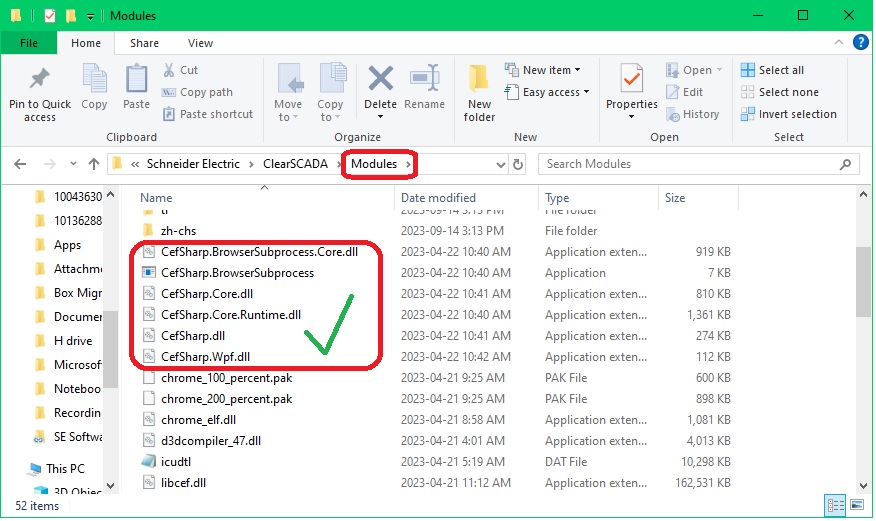Image resolution: width=876 pixels, height=521 pixels.
Task: Switch to Details view button
Action: coord(836,505)
